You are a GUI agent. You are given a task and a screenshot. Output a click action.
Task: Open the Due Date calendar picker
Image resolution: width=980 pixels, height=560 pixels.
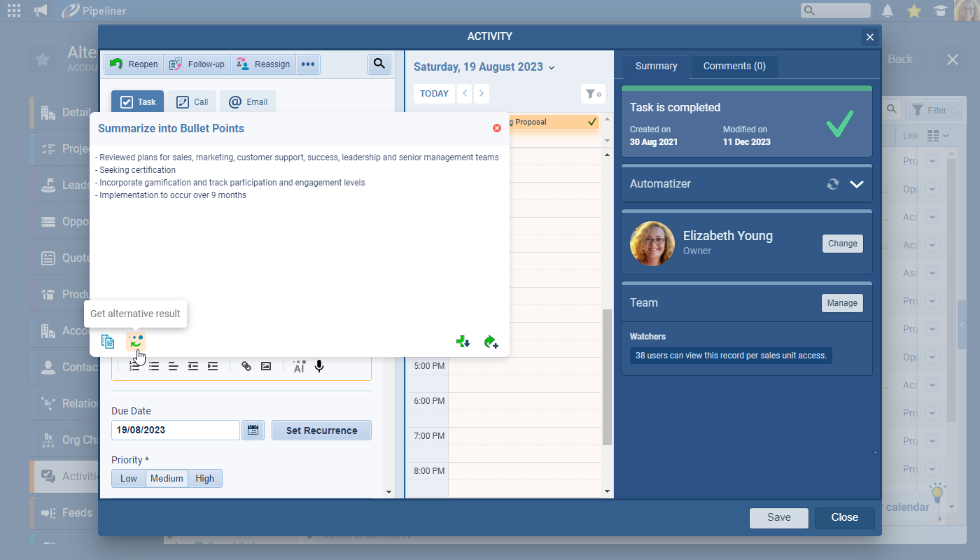[253, 430]
